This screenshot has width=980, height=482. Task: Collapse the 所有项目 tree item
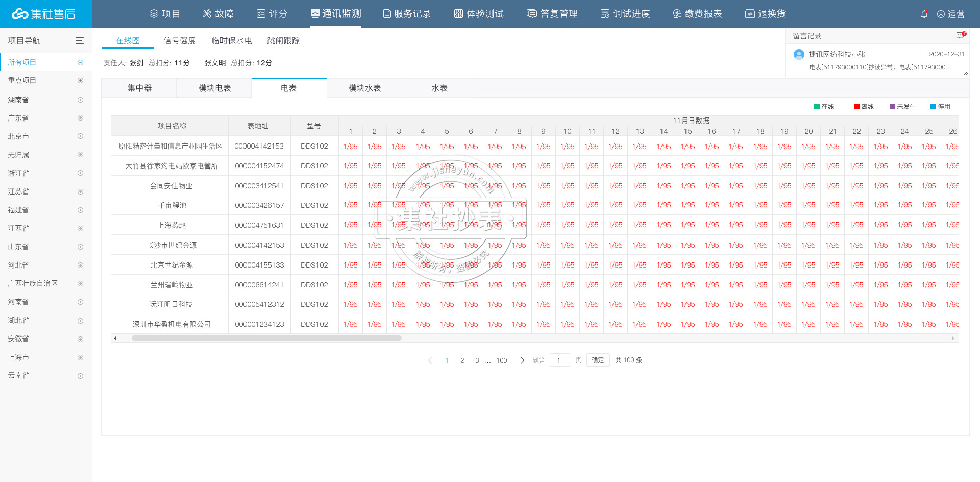80,62
